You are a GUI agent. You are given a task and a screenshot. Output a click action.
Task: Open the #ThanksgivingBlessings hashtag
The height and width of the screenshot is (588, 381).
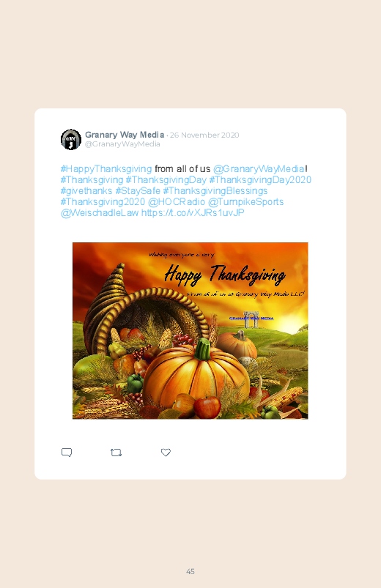[215, 190]
